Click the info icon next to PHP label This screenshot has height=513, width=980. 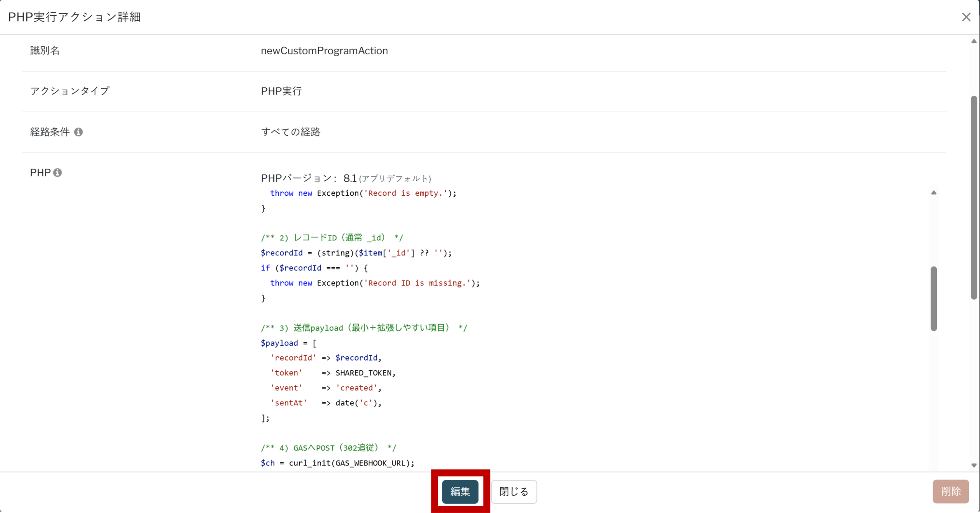point(57,173)
